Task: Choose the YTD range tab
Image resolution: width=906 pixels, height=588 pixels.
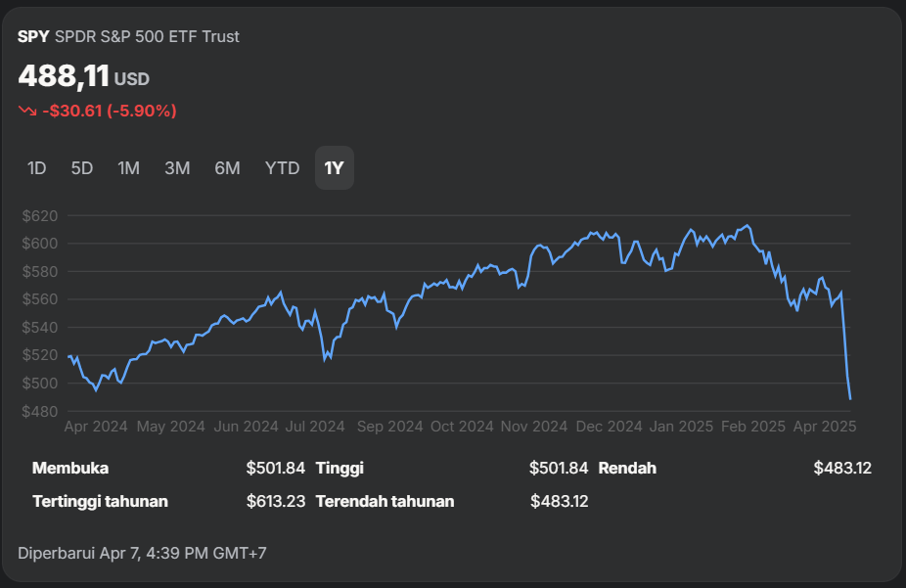Action: click(282, 168)
